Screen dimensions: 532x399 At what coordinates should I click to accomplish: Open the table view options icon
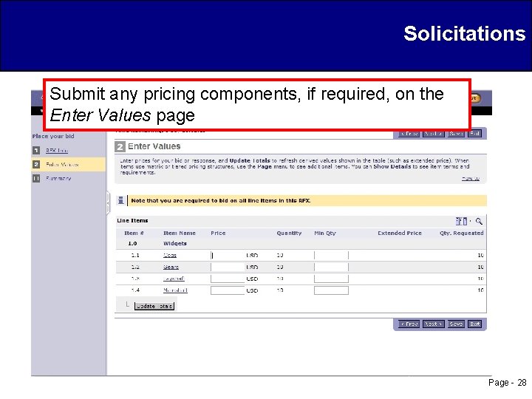pos(461,221)
